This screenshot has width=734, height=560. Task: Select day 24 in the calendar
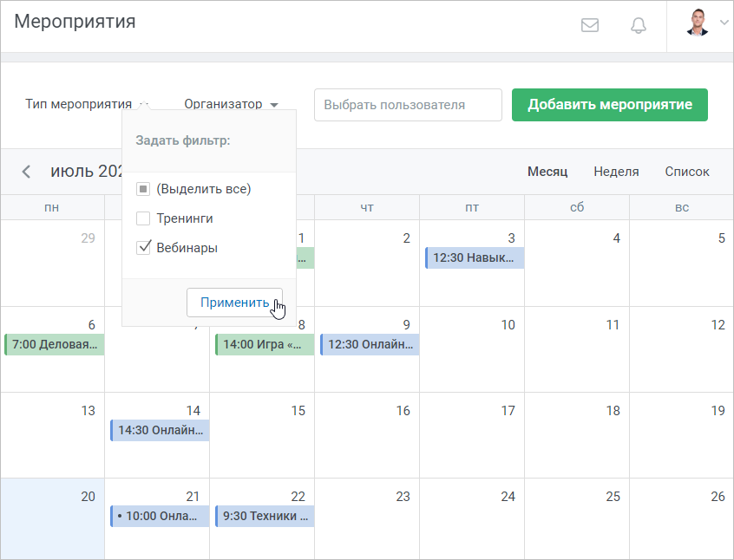[472, 519]
